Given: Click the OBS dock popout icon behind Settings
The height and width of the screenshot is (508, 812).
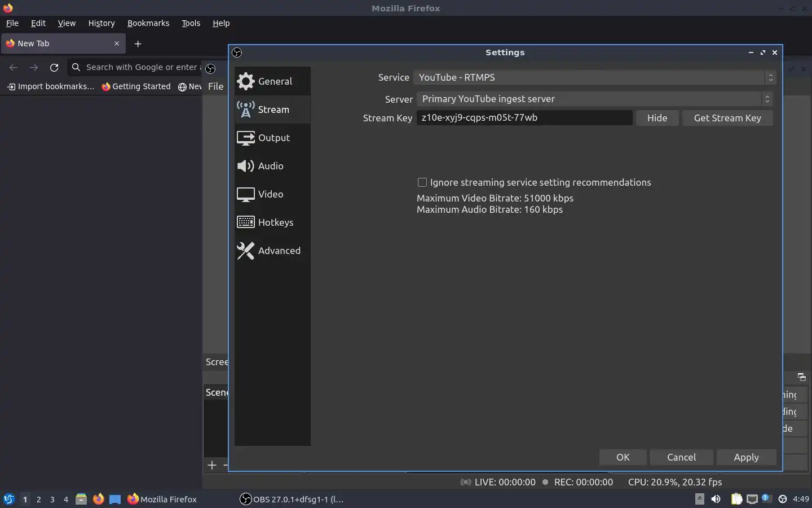Looking at the screenshot, I should point(802,377).
